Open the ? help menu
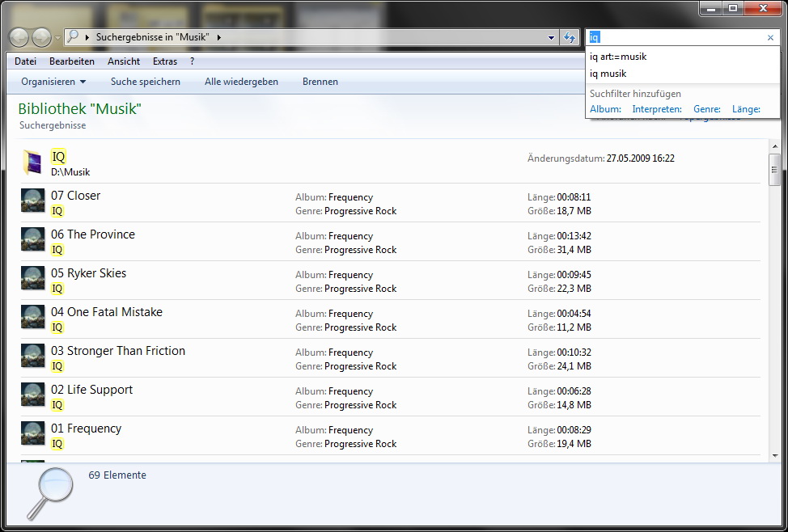This screenshot has height=532, width=788. (192, 61)
